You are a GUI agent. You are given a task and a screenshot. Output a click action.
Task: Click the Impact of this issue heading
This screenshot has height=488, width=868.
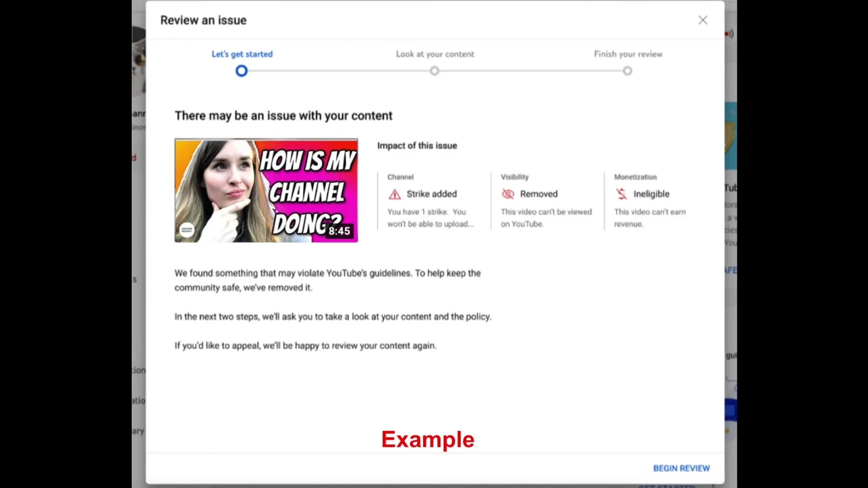417,146
